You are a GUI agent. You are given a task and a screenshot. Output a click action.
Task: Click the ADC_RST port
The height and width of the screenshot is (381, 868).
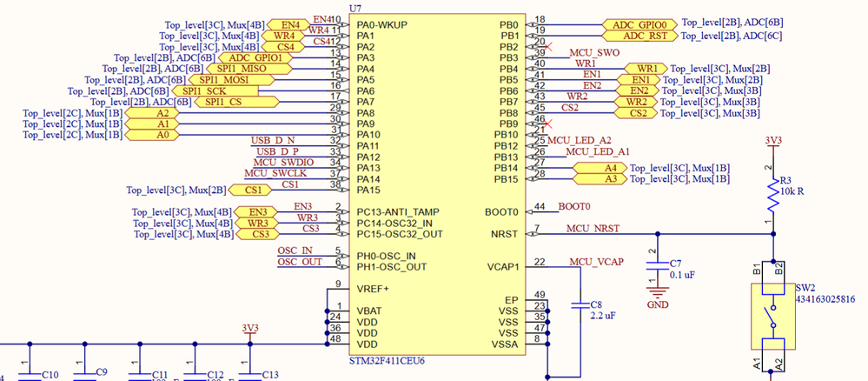click(x=639, y=36)
